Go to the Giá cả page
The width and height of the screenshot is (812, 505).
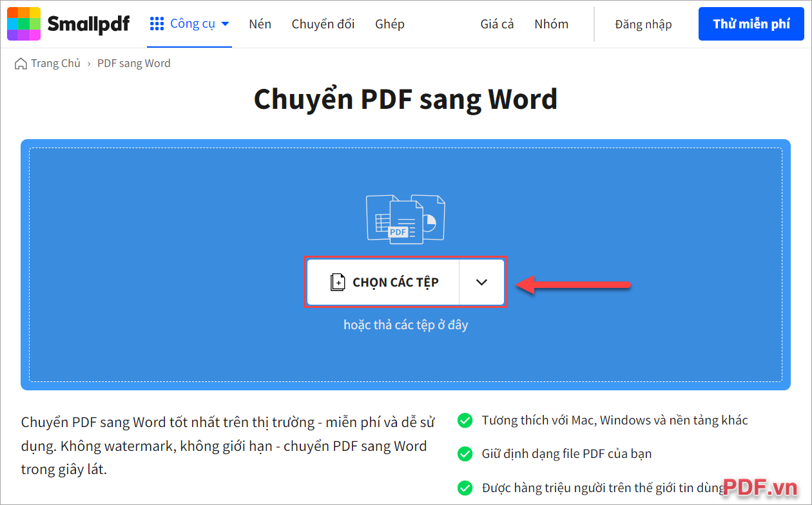coord(497,24)
